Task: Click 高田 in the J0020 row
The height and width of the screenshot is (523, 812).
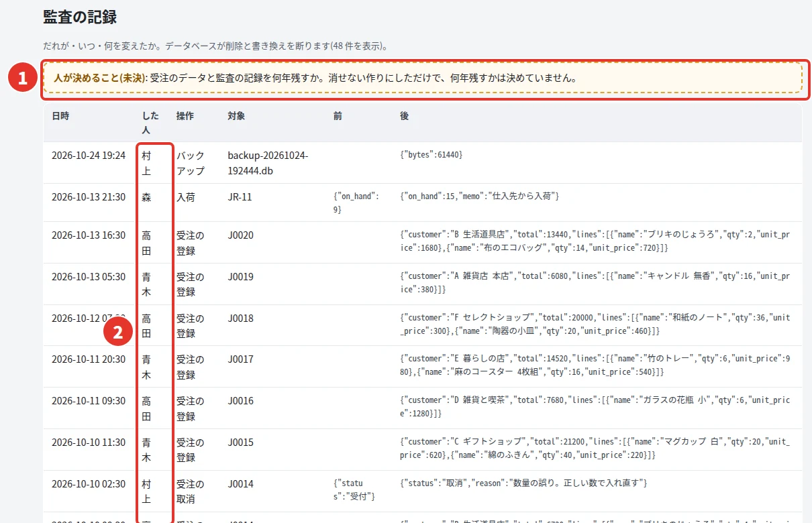Action: [146, 243]
